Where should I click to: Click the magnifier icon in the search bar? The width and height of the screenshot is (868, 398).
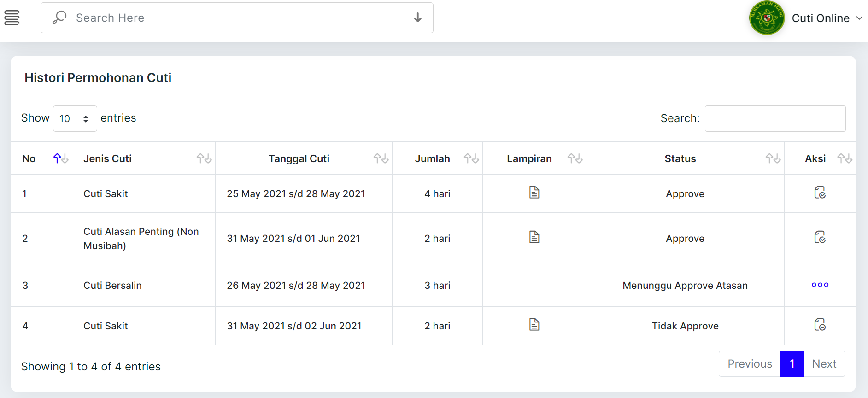point(59,17)
